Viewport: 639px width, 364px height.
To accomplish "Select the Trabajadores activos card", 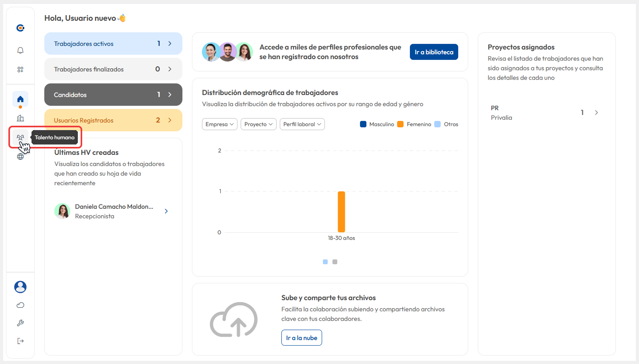I will [113, 44].
